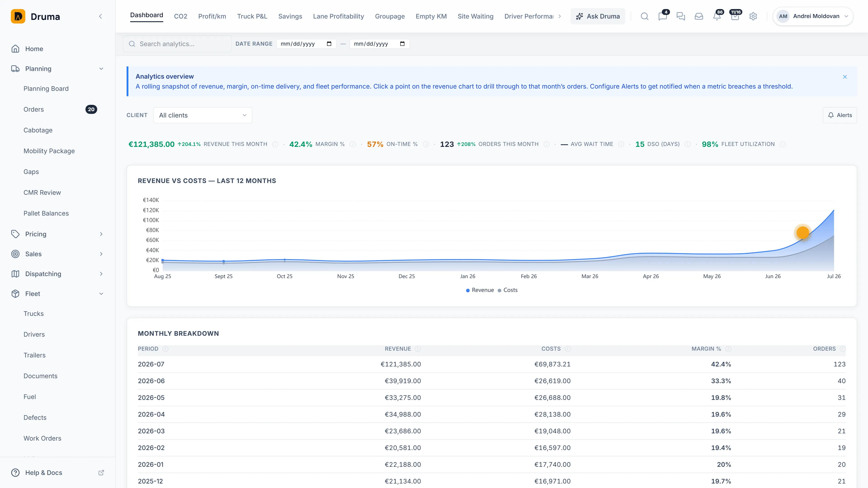Viewport: 868px width, 488px height.
Task: Switch to the CO2 tab
Action: (x=181, y=16)
